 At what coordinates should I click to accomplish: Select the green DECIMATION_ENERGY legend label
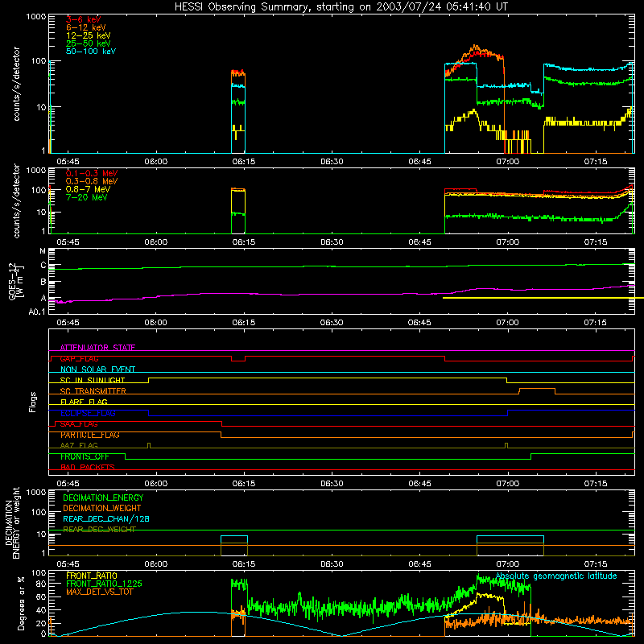pos(103,497)
